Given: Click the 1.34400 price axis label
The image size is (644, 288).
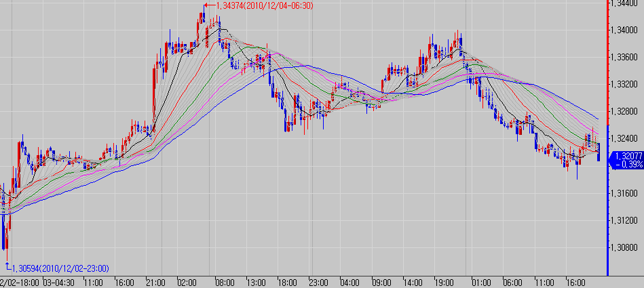Looking at the screenshot, I should [x=625, y=3].
